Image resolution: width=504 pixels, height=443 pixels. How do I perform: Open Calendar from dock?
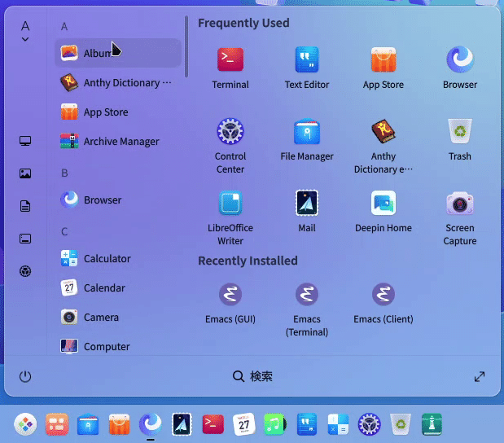click(x=244, y=424)
